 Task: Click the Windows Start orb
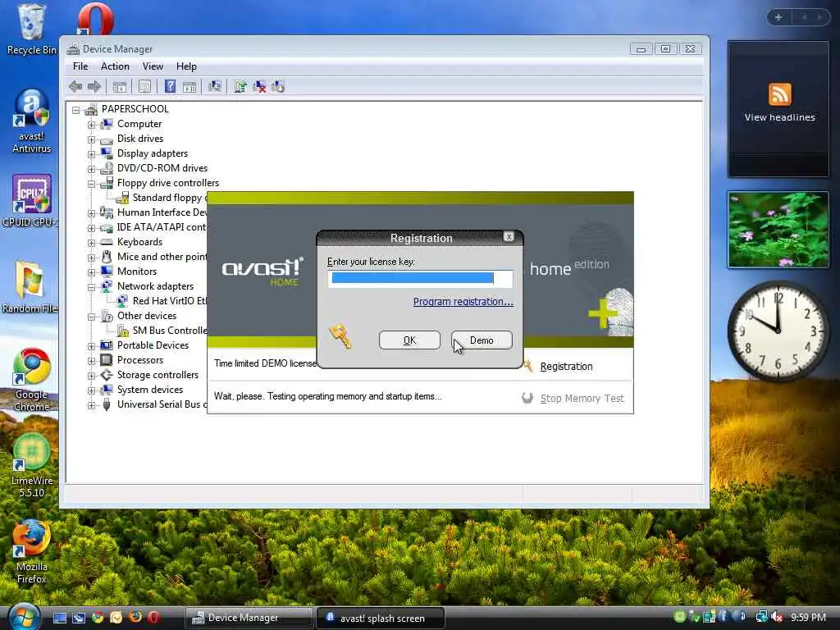point(24,617)
